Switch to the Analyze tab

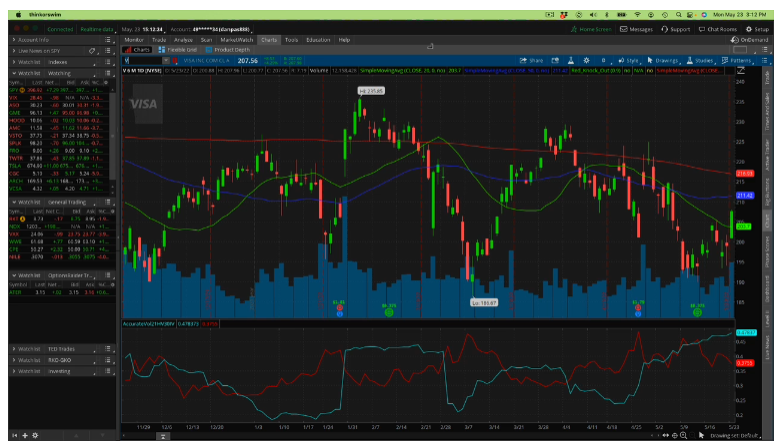(184, 40)
